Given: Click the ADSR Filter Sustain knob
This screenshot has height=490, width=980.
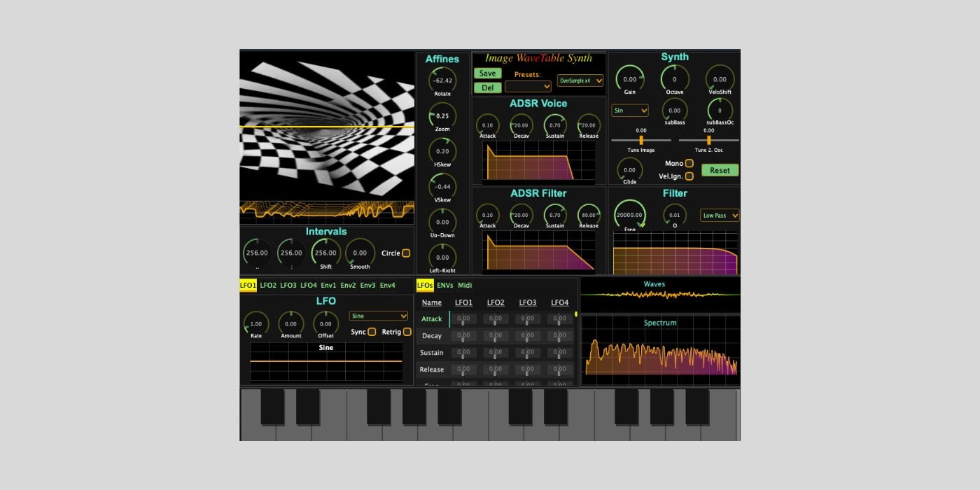Looking at the screenshot, I should point(554,215).
